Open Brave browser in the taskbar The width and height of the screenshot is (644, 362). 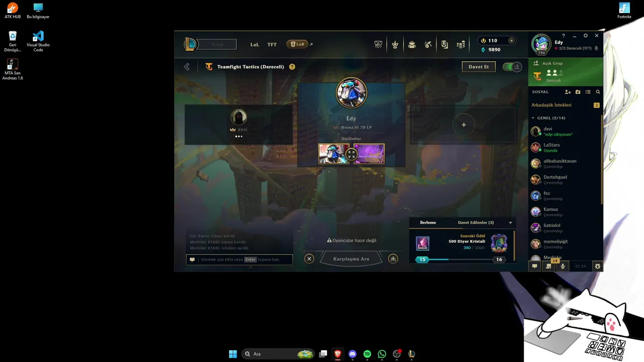(338, 354)
